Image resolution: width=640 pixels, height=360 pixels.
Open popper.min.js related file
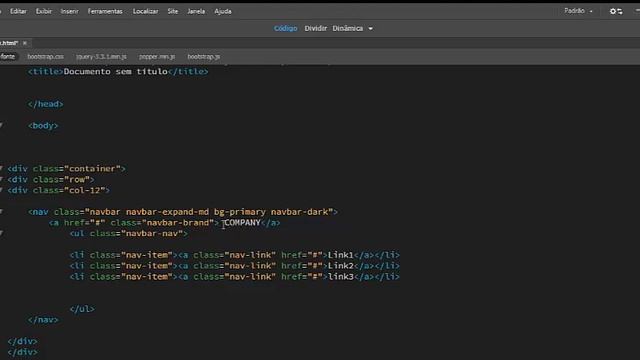click(x=157, y=57)
